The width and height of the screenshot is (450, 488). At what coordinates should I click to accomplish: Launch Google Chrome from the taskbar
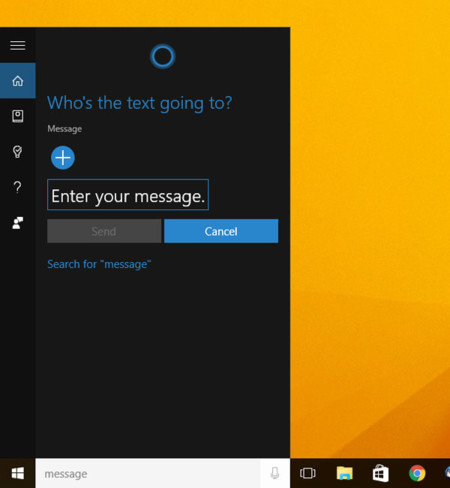[417, 473]
